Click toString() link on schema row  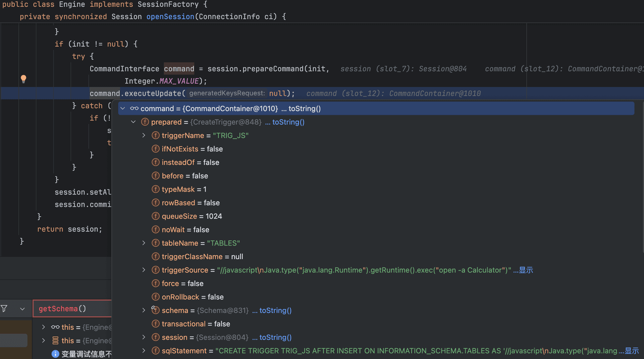(x=275, y=310)
